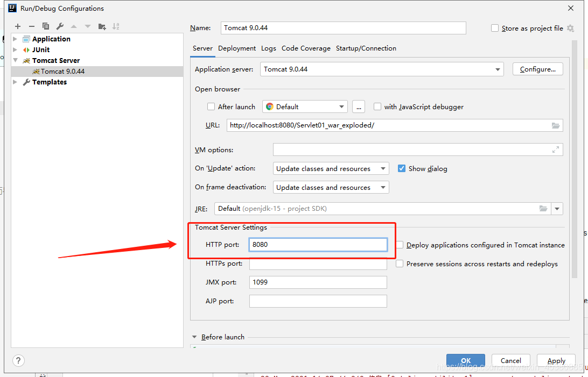Click settings panel vertical scrollbar
This screenshot has height=377, width=588.
[x=574, y=159]
